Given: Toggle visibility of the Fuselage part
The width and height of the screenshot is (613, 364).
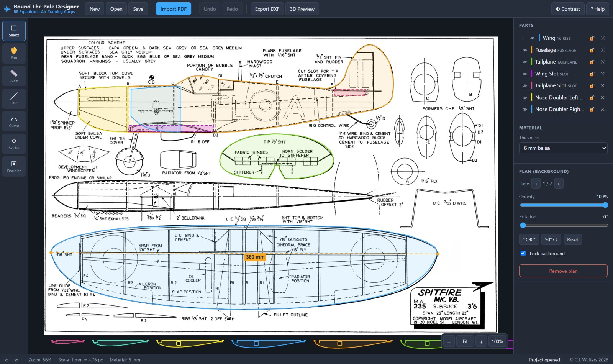Looking at the screenshot, I should coord(524,50).
